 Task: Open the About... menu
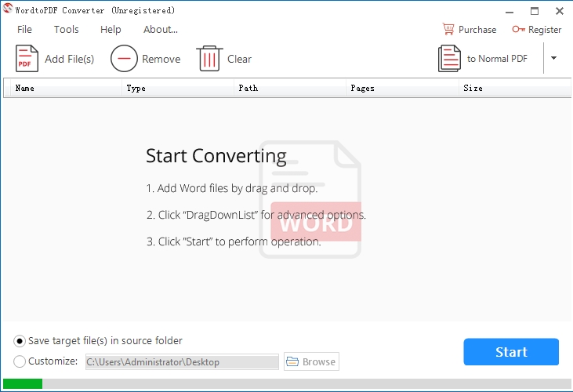(x=161, y=29)
